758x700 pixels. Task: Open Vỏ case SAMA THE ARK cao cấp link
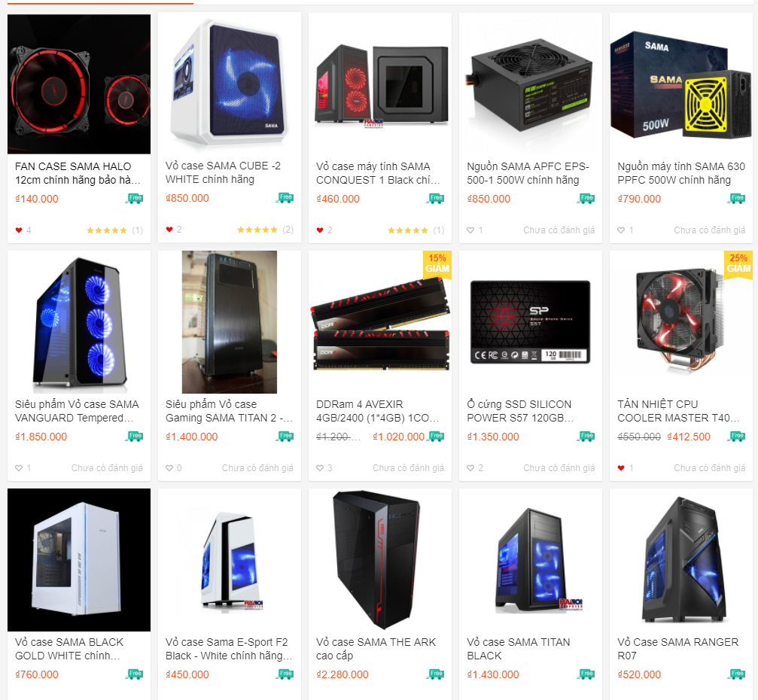pos(376,649)
